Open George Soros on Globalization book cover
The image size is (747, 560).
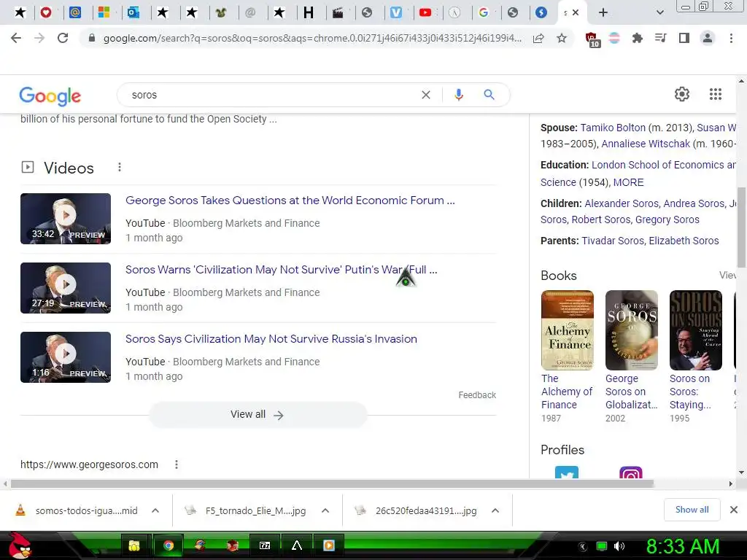pyautogui.click(x=631, y=330)
